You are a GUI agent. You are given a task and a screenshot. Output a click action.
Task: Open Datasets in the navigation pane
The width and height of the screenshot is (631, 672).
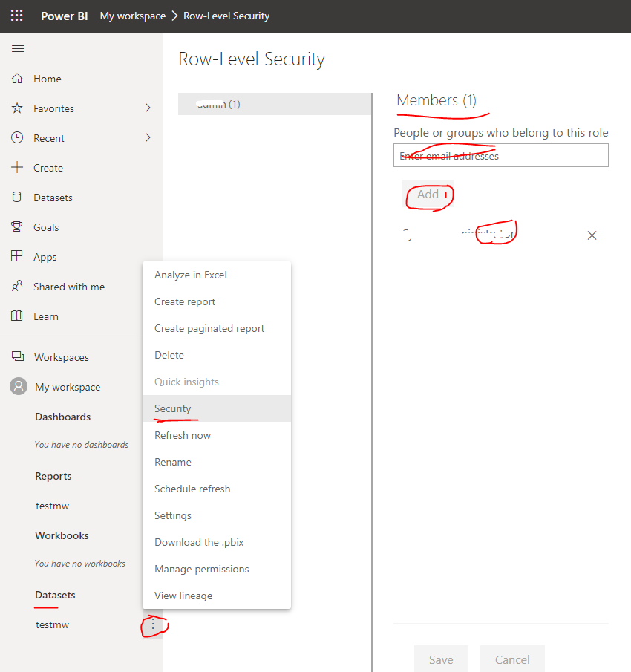53,198
